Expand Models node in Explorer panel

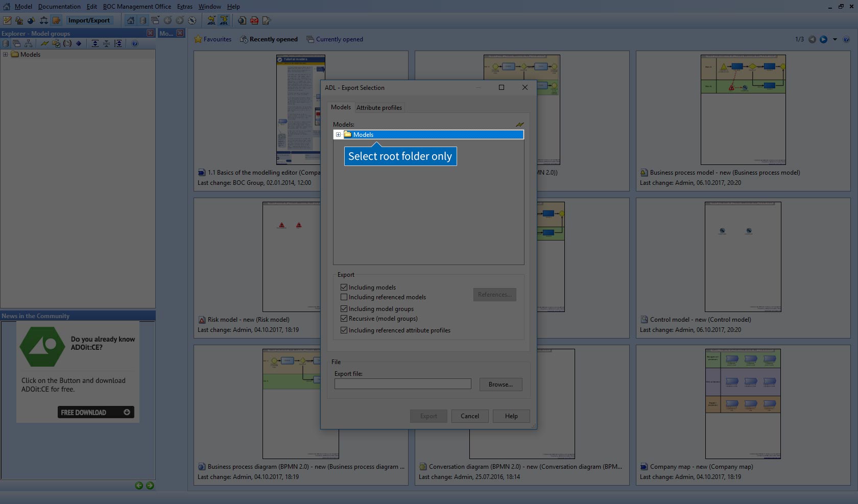[x=5, y=55]
